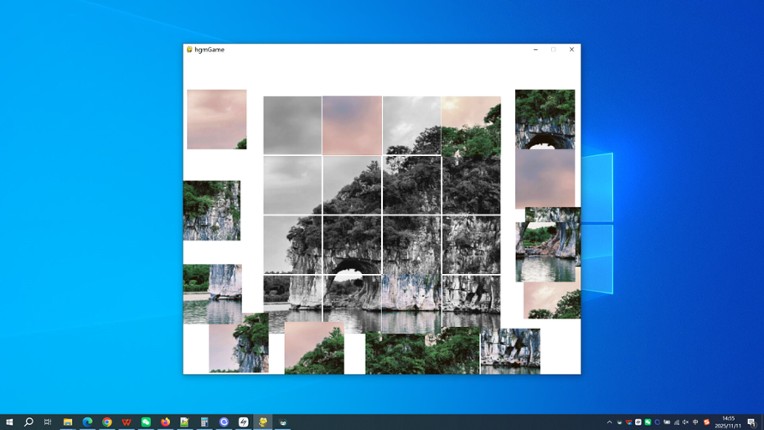Pick the cave arch piece at top right

pos(545,118)
